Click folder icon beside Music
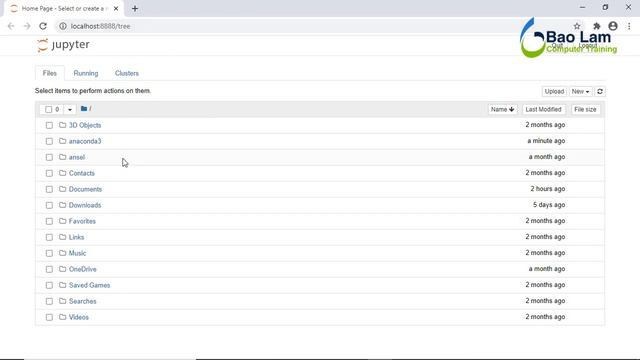640x360 pixels. pos(62,253)
